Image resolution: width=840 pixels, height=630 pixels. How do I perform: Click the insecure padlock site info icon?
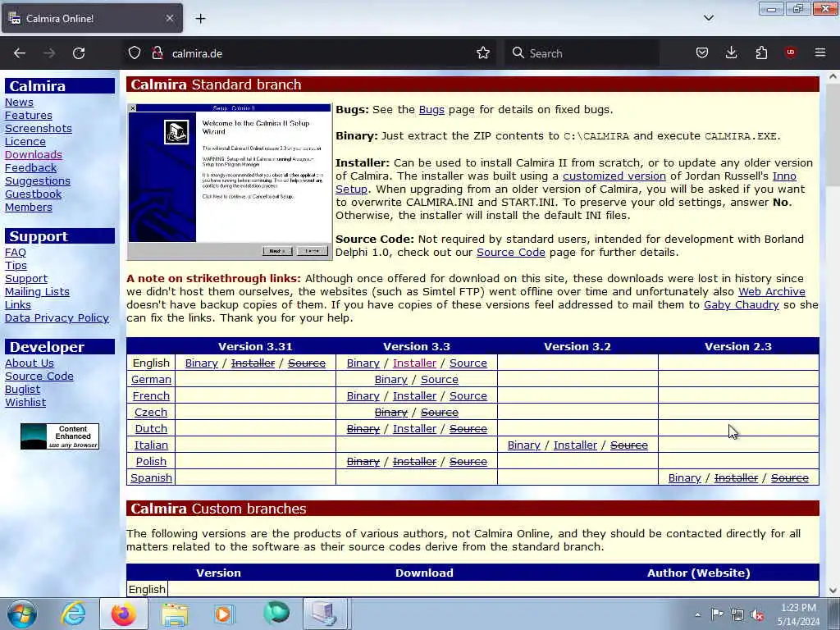[157, 53]
